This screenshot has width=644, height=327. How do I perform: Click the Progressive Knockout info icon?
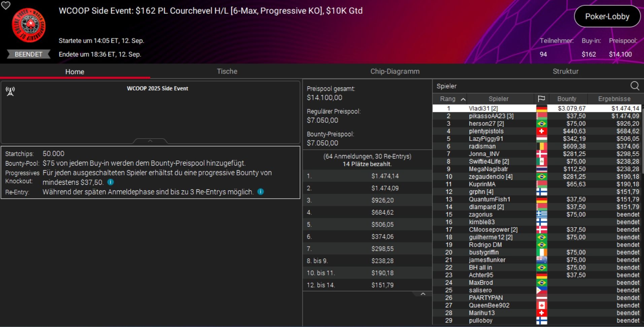pos(110,182)
